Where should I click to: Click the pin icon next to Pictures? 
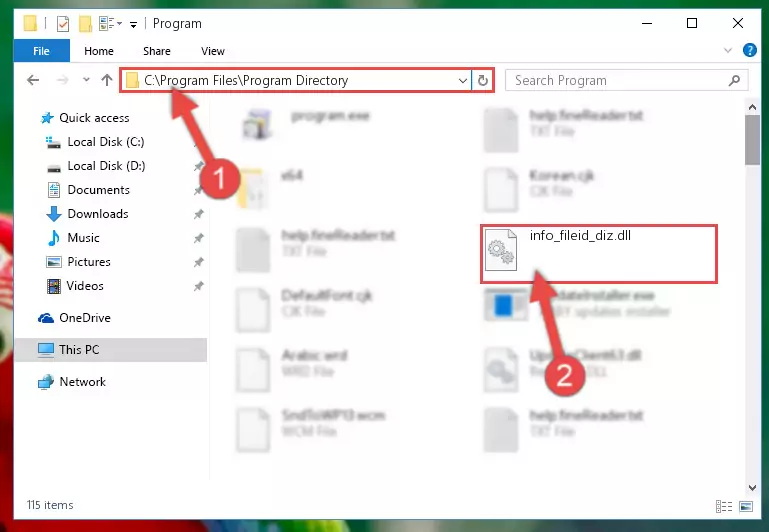point(198,262)
